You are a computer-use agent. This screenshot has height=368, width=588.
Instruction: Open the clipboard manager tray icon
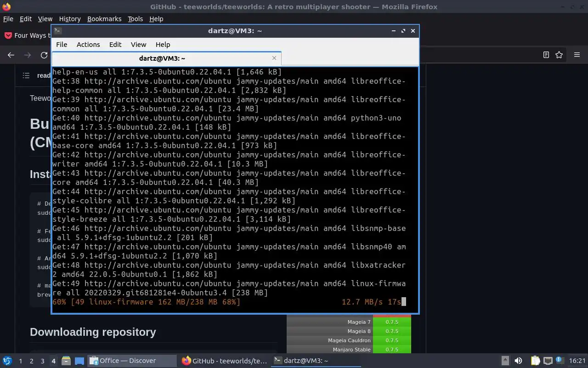(x=535, y=361)
